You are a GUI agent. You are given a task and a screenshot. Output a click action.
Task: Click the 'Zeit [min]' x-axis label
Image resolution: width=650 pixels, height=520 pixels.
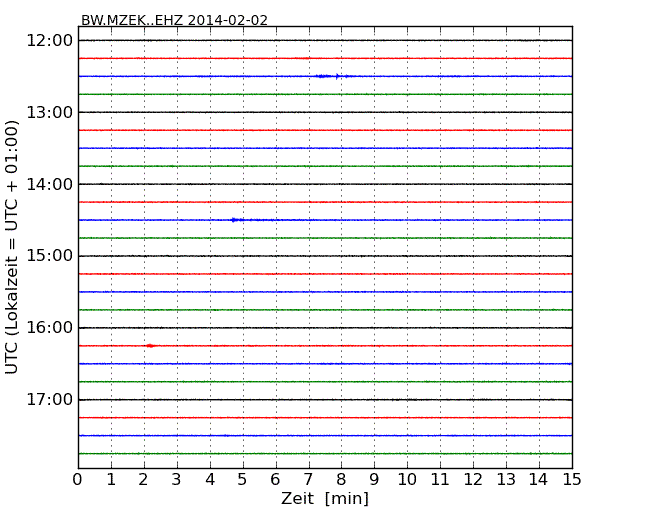(x=324, y=499)
